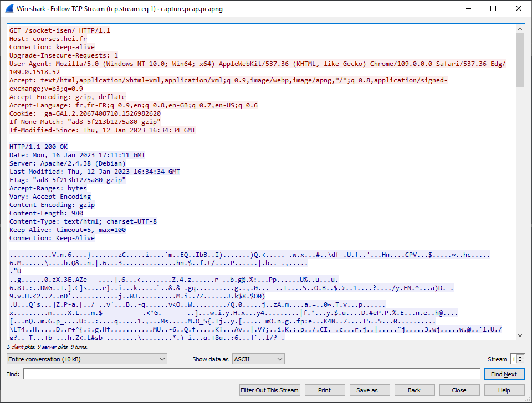
Task: Click the Content-Type: text/html line
Action: 83,221
